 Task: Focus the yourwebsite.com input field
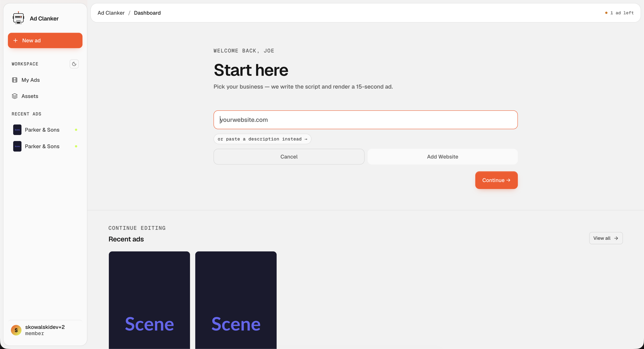coord(365,120)
